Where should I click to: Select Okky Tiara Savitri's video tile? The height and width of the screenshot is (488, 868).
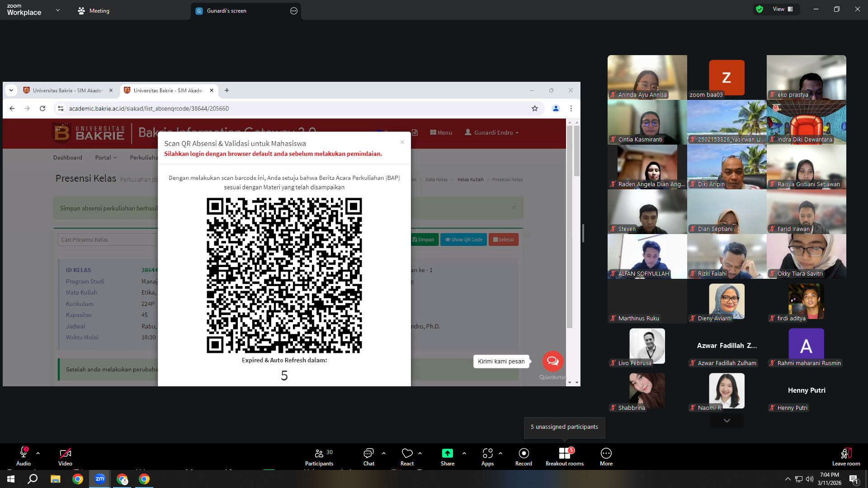pos(807,256)
